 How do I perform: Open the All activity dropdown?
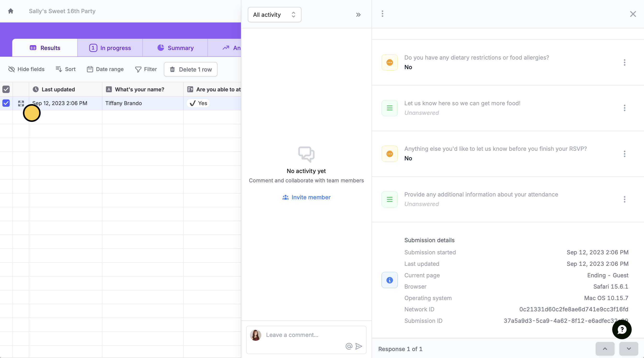tap(274, 15)
